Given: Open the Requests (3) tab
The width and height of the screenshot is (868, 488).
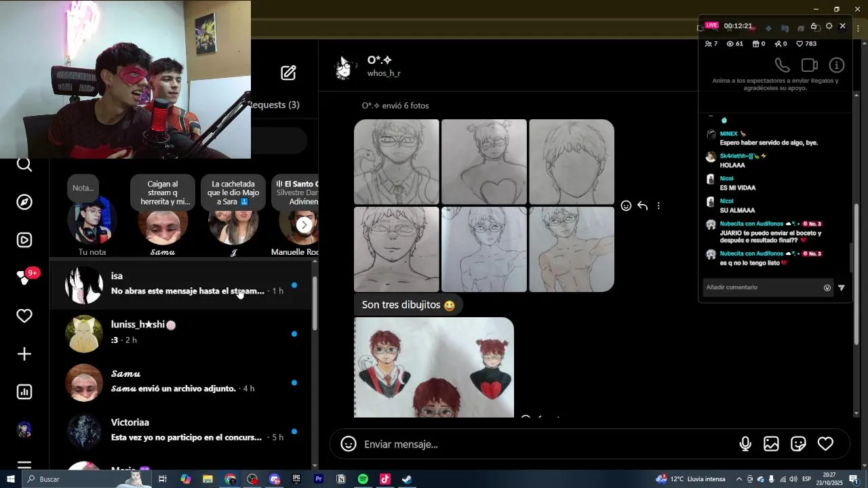Looking at the screenshot, I should [x=274, y=104].
